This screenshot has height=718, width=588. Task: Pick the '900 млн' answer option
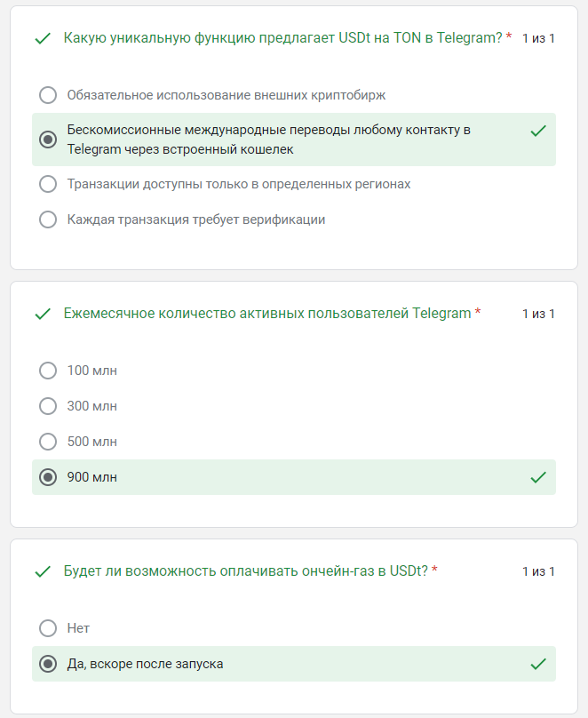[48, 477]
